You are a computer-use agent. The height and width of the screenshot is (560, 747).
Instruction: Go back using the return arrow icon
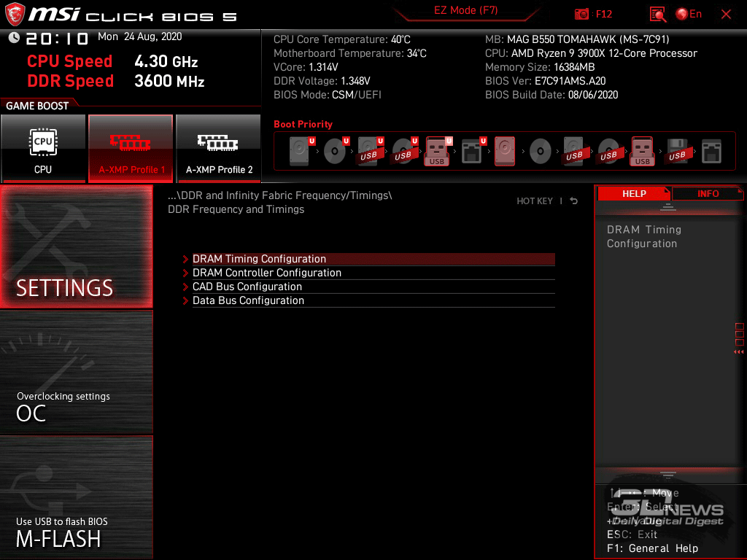pos(574,201)
